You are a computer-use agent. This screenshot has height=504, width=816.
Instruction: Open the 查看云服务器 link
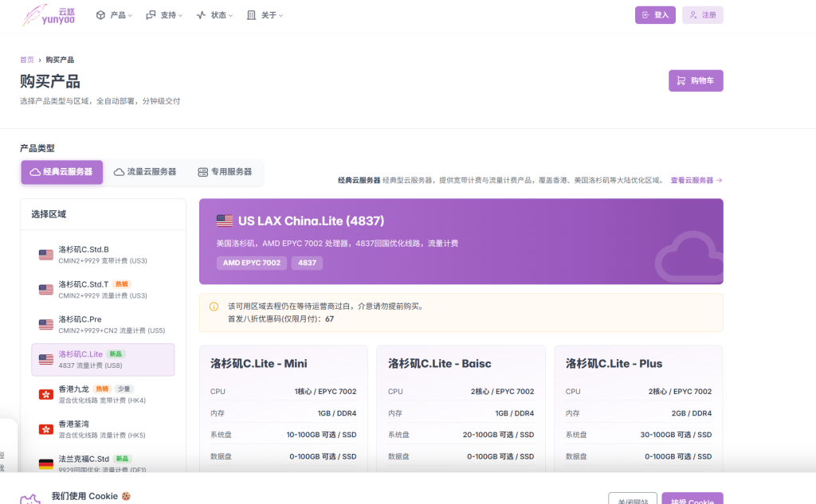click(x=696, y=181)
